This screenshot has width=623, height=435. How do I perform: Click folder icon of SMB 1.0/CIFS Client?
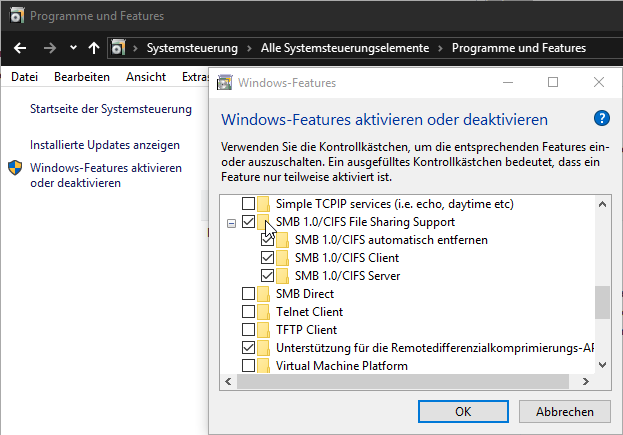[282, 258]
